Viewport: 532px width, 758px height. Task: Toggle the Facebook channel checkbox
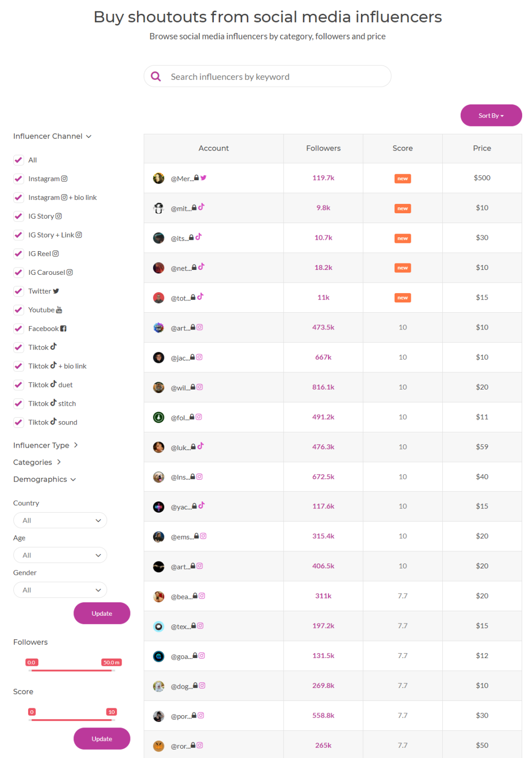tap(19, 329)
